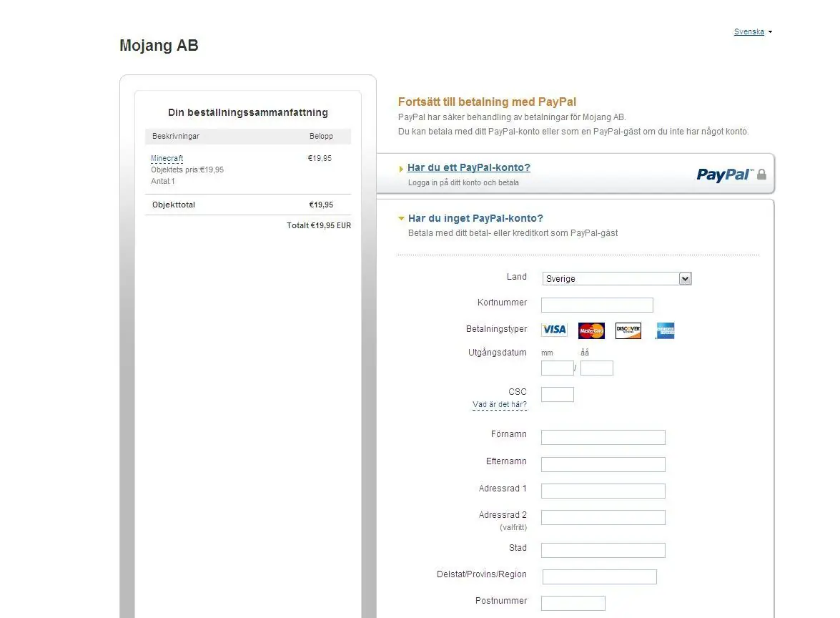
Task: Click the Har du inget PayPal-konto heading
Action: [x=475, y=218]
